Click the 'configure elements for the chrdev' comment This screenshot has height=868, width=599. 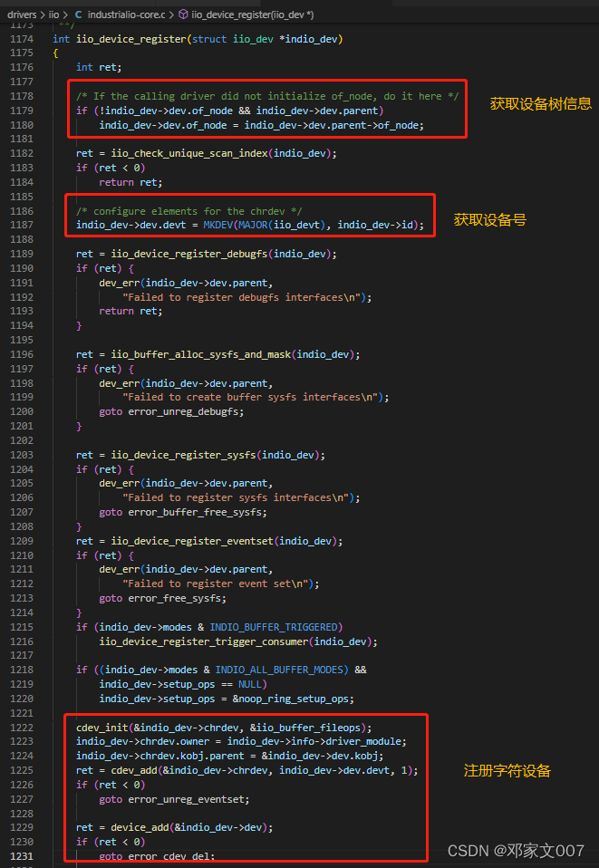pos(189,211)
